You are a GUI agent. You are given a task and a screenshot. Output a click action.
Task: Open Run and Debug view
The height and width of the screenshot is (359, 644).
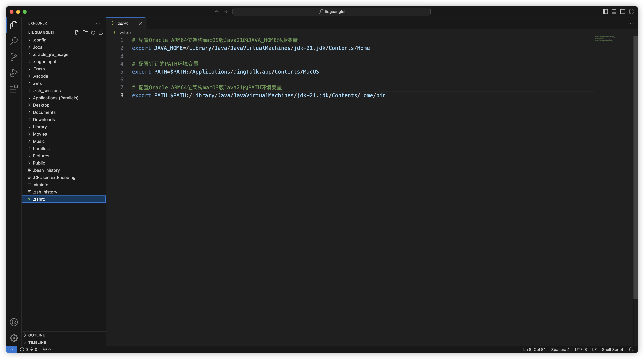click(14, 73)
